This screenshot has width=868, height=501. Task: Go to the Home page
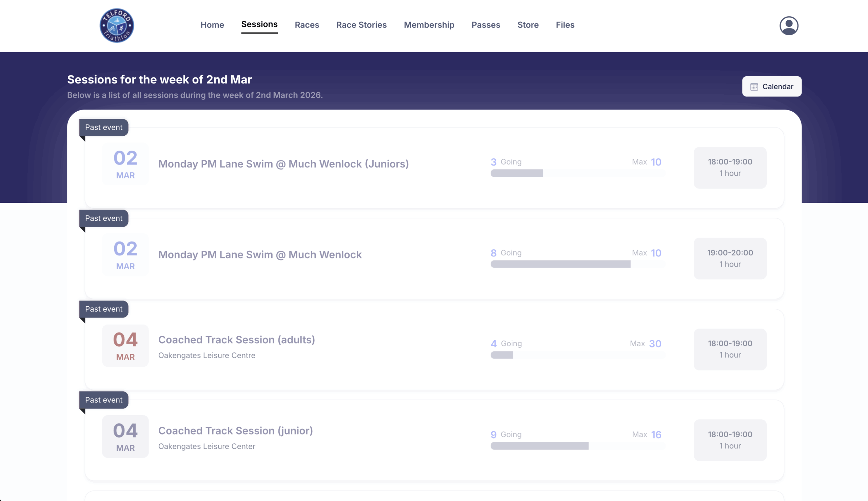[x=212, y=25]
